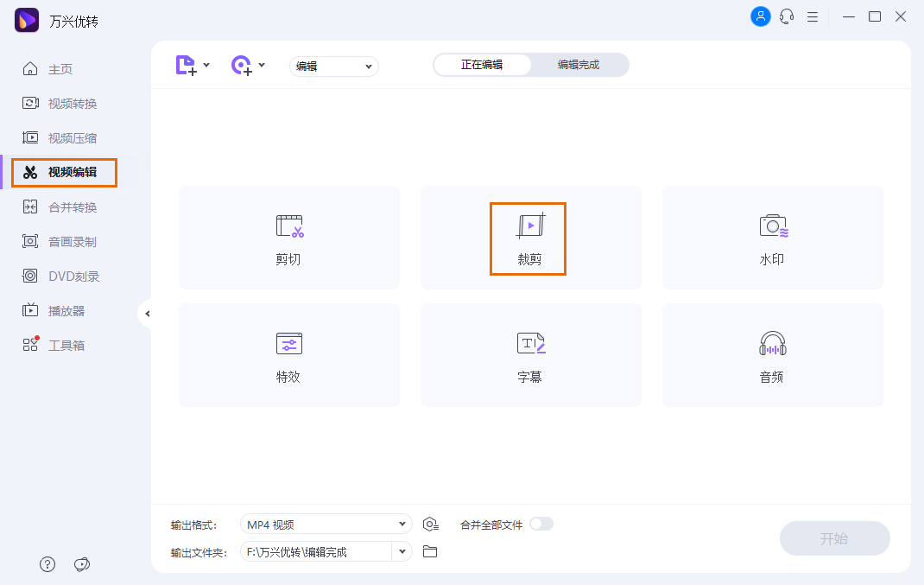This screenshot has width=924, height=585.
Task: Collapse the sidebar with the arrow handle
Action: coord(148,314)
